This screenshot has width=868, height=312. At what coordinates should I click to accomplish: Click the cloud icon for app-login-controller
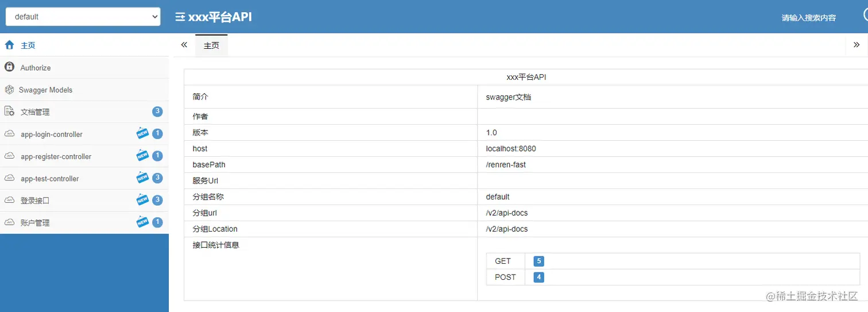coord(9,134)
